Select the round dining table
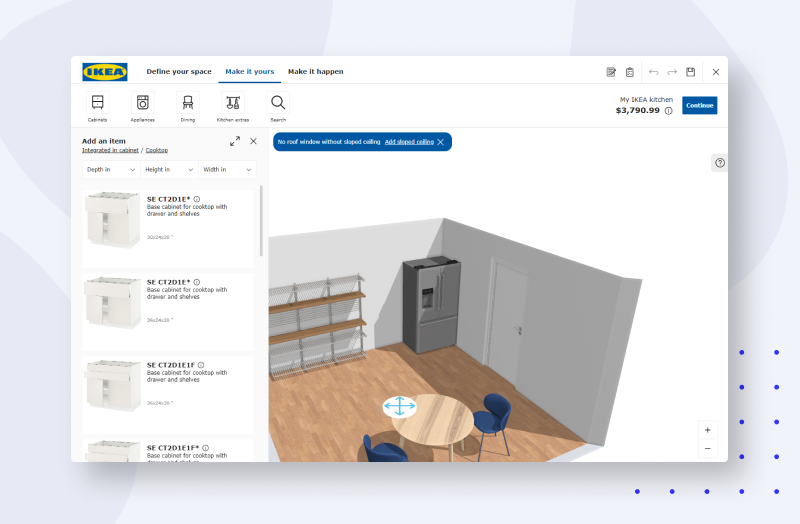 (x=433, y=418)
